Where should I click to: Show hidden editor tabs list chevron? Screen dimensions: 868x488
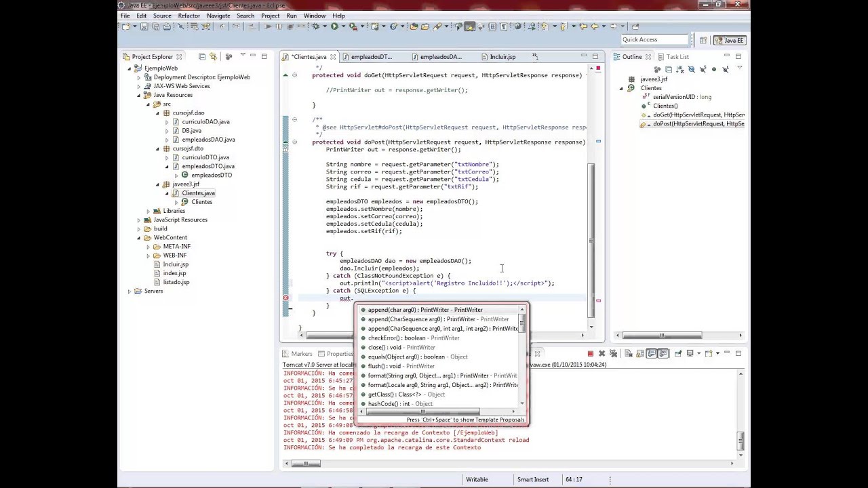coord(534,56)
